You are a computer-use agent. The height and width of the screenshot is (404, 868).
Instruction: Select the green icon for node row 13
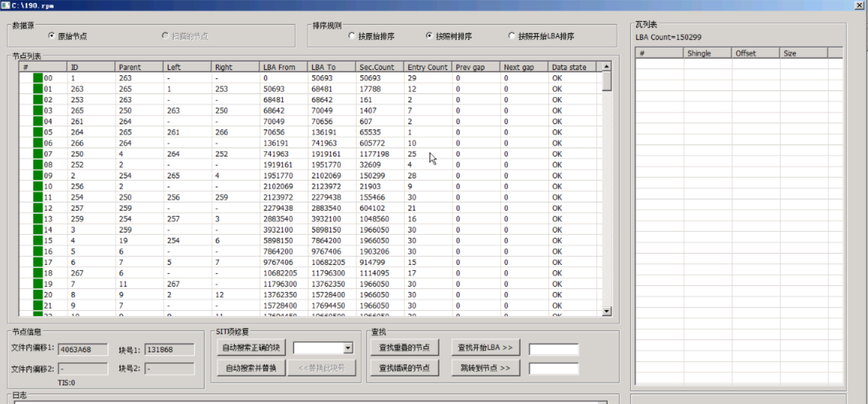[x=38, y=219]
